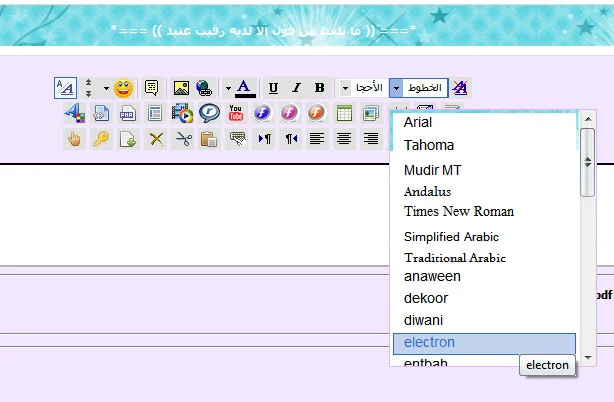Click the paste clipboard icon
This screenshot has width=614, height=402.
pyautogui.click(x=209, y=139)
